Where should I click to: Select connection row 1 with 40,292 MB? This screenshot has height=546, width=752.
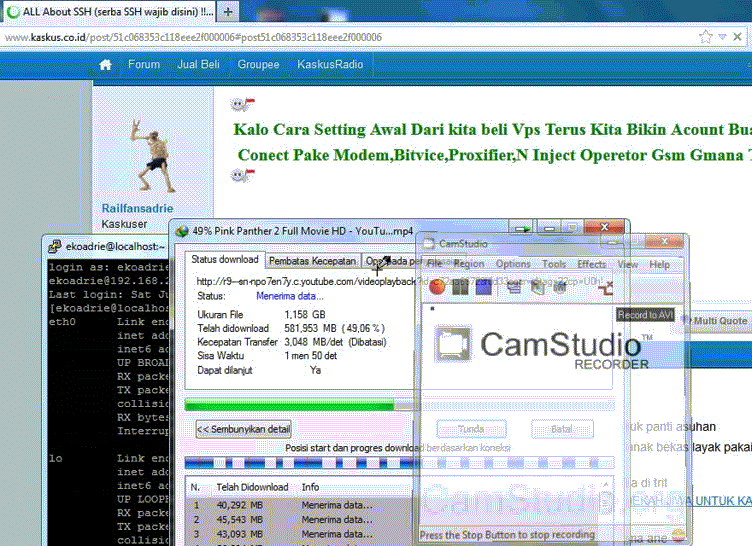coord(299,505)
